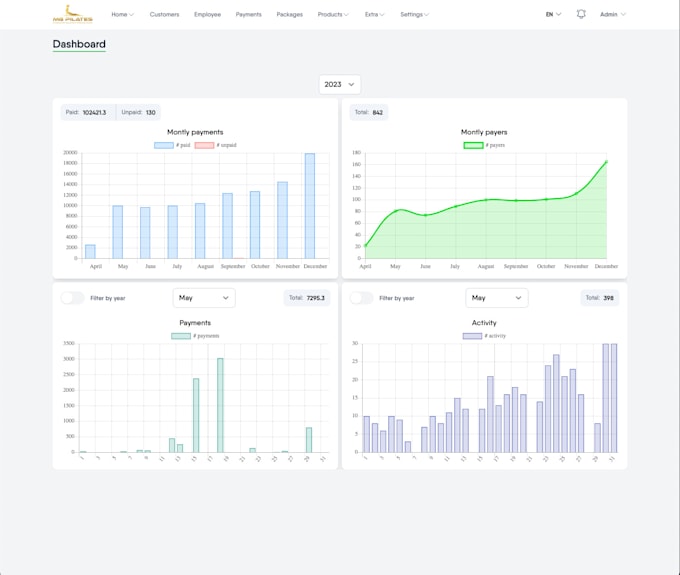
Task: Toggle the # activity legend swatch
Action: click(x=472, y=336)
